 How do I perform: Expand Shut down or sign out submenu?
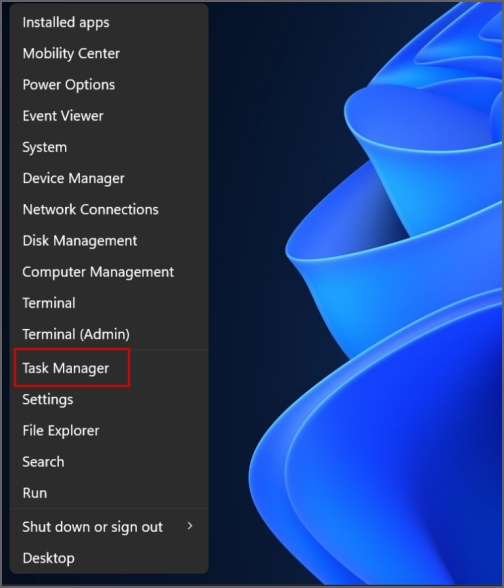(x=109, y=527)
